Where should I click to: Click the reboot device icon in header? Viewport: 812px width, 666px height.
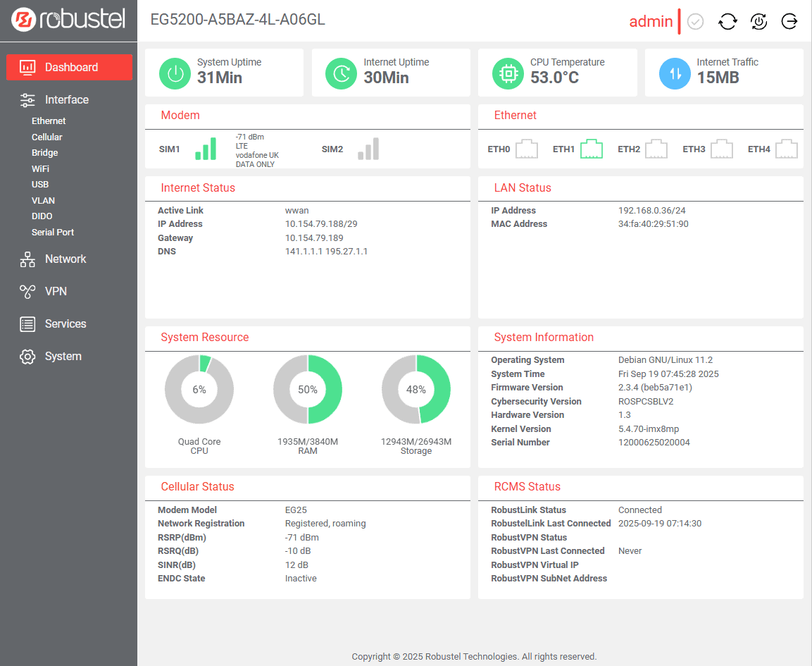coord(758,22)
